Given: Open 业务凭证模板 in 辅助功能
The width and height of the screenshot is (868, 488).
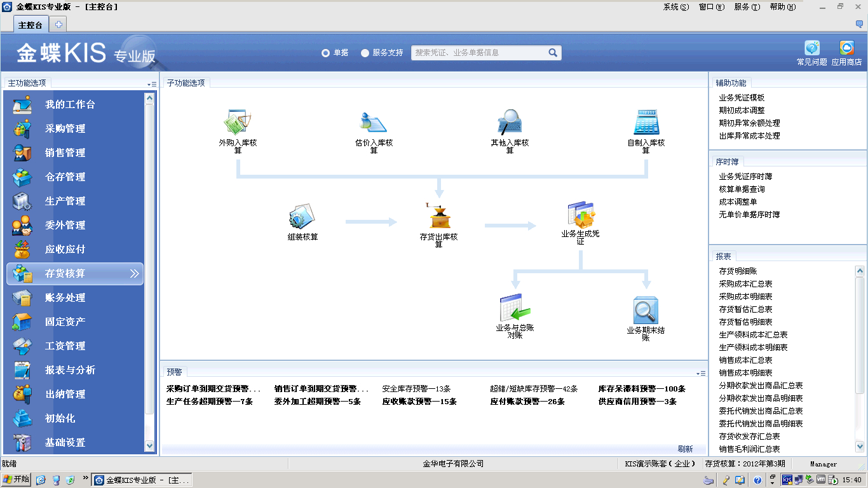Looking at the screenshot, I should tap(742, 98).
